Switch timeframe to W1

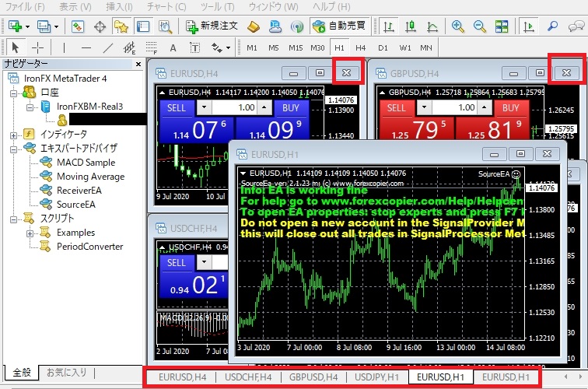(405, 48)
